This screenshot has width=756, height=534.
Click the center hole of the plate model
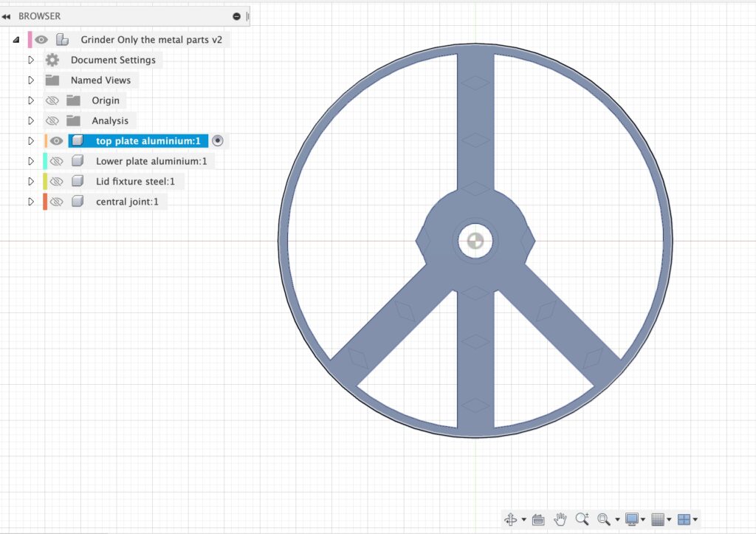tap(472, 241)
